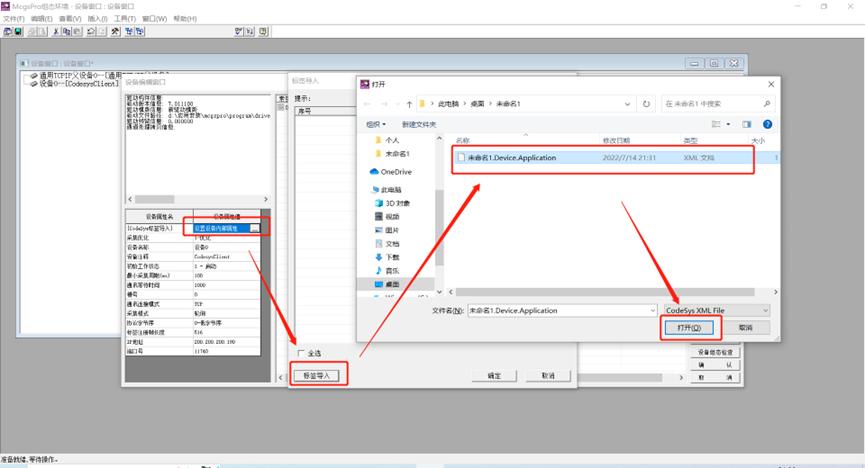The height and width of the screenshot is (468, 865).
Task: Open the 编辑(E) menu
Action: click(41, 19)
